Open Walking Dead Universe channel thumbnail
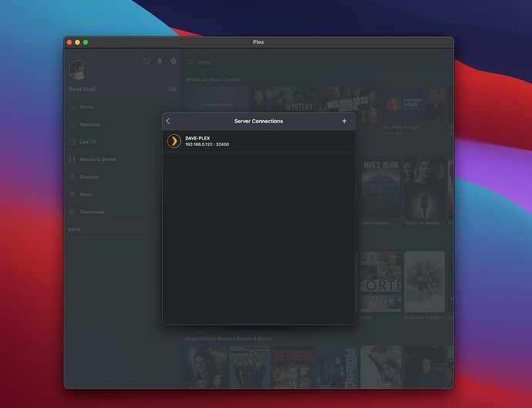 click(x=348, y=100)
